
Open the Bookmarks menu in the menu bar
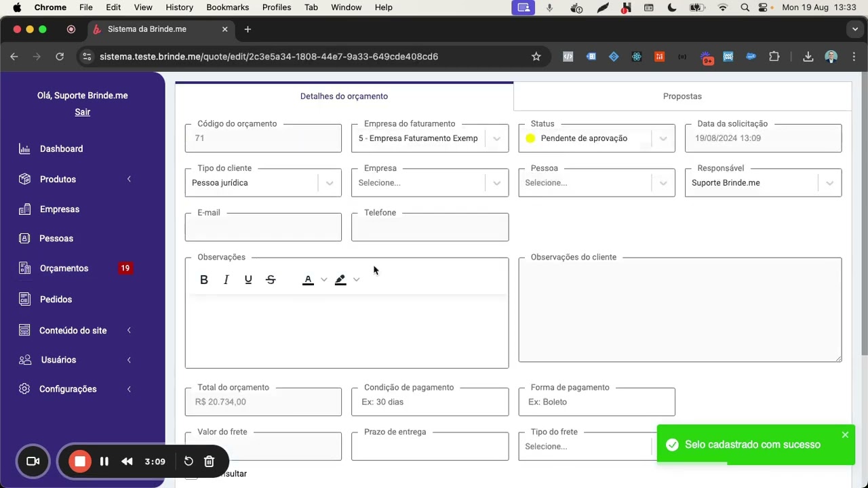coord(228,7)
